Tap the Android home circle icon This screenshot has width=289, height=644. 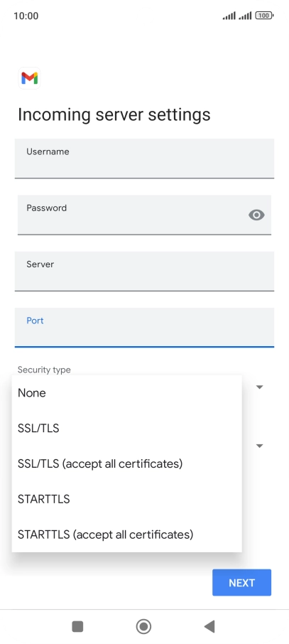pos(143,626)
